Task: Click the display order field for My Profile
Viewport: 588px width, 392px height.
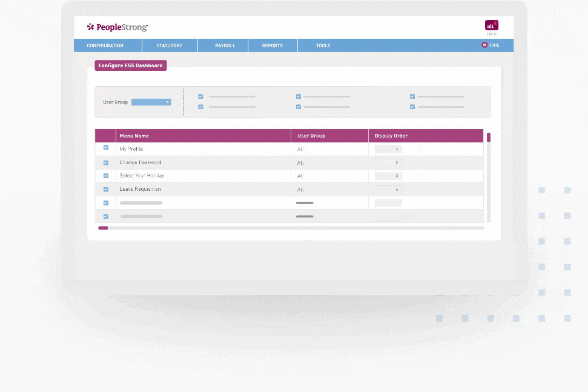Action: click(388, 149)
